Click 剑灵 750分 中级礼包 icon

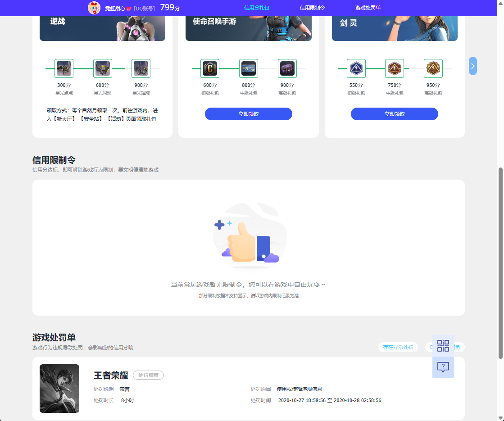pyautogui.click(x=395, y=68)
